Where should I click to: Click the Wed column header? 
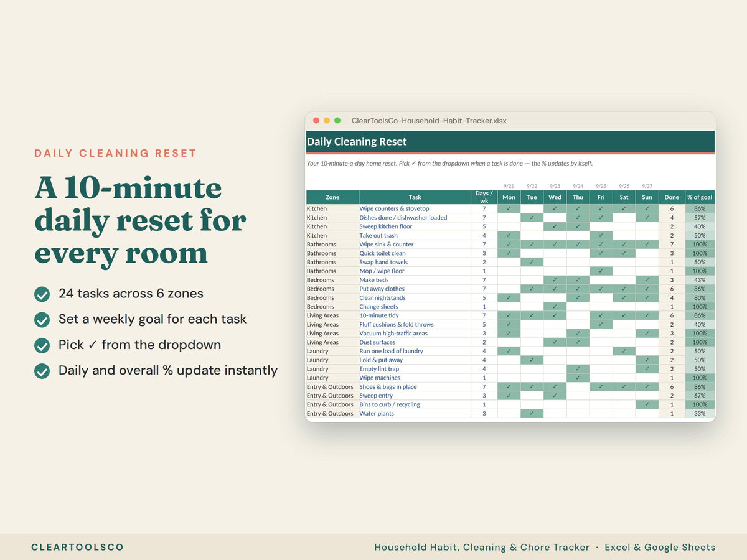click(x=555, y=197)
